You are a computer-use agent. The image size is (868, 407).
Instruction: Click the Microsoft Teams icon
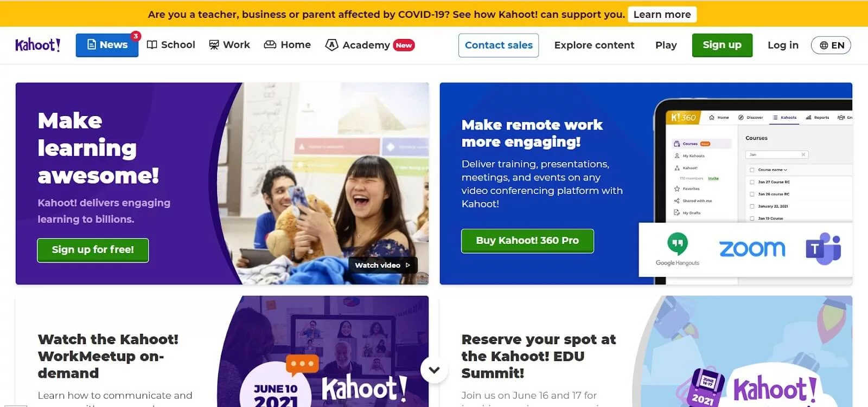(823, 249)
